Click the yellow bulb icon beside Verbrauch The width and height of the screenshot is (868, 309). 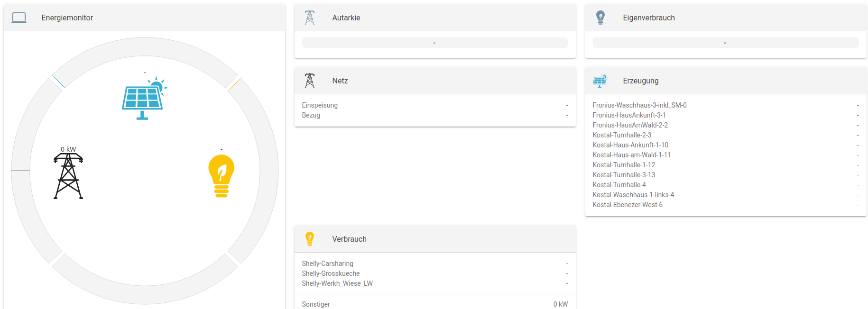[x=310, y=239]
